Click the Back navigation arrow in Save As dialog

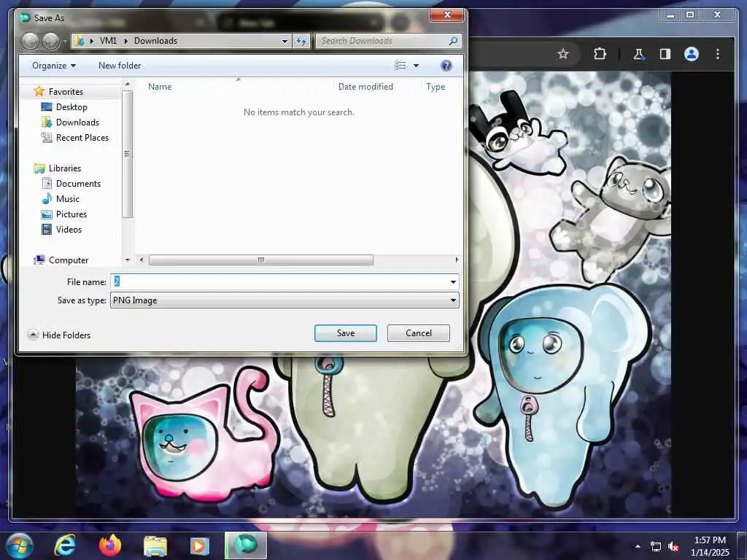coord(31,42)
